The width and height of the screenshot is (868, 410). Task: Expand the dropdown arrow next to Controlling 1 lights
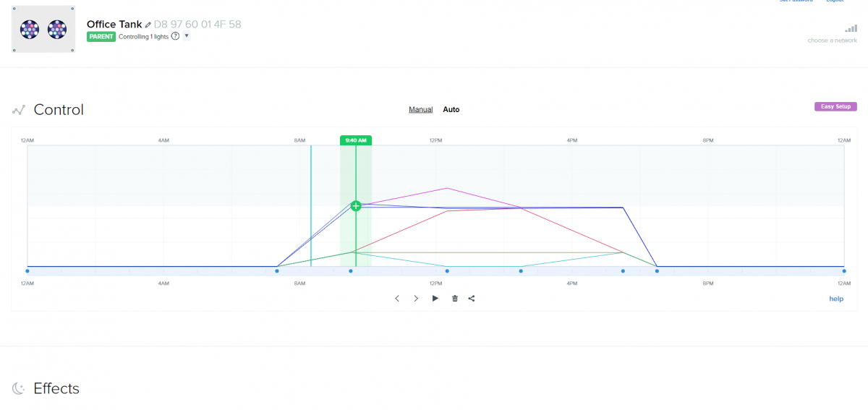[187, 35]
